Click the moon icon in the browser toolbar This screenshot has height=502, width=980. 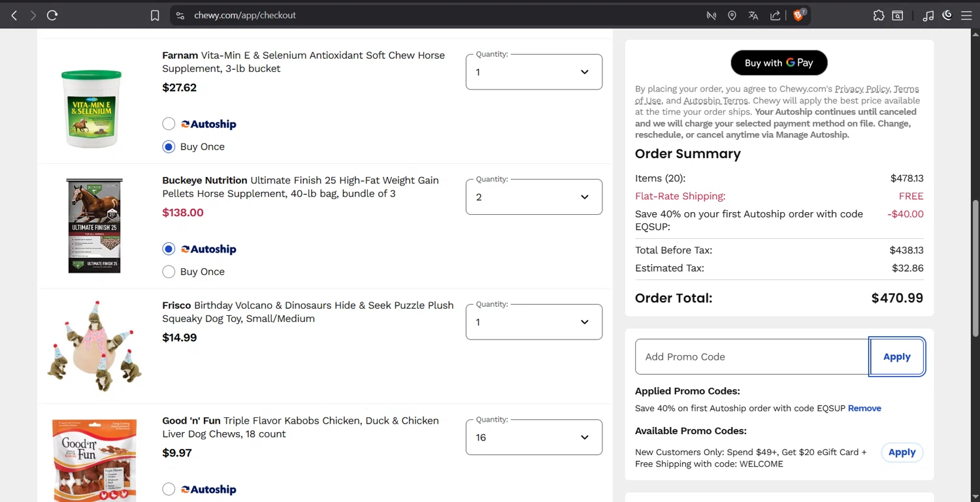[947, 15]
